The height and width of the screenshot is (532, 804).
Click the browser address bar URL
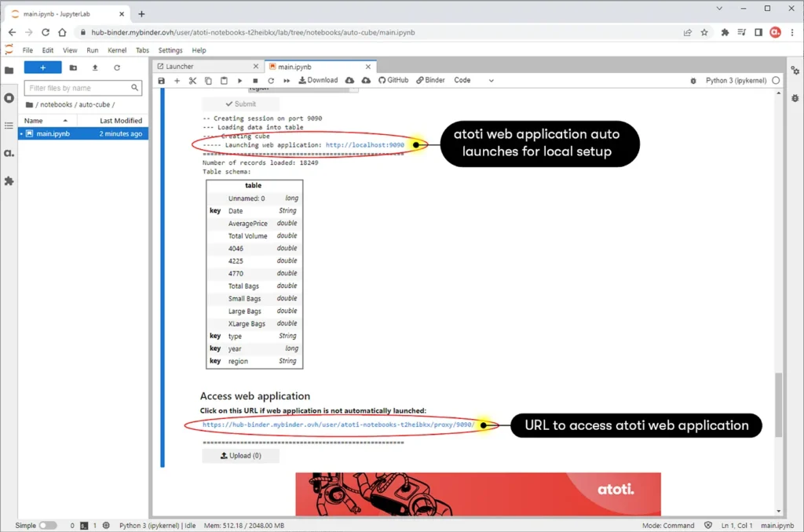click(x=253, y=32)
